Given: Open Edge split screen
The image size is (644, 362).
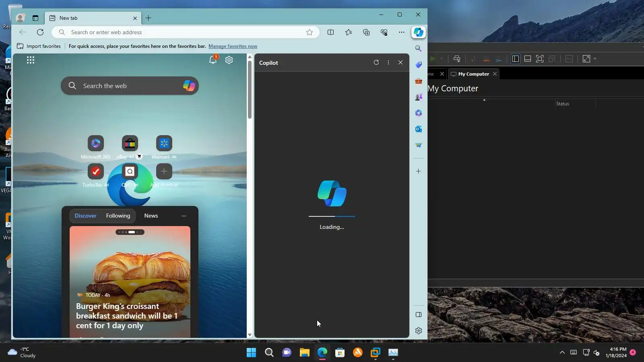Looking at the screenshot, I should [330, 32].
